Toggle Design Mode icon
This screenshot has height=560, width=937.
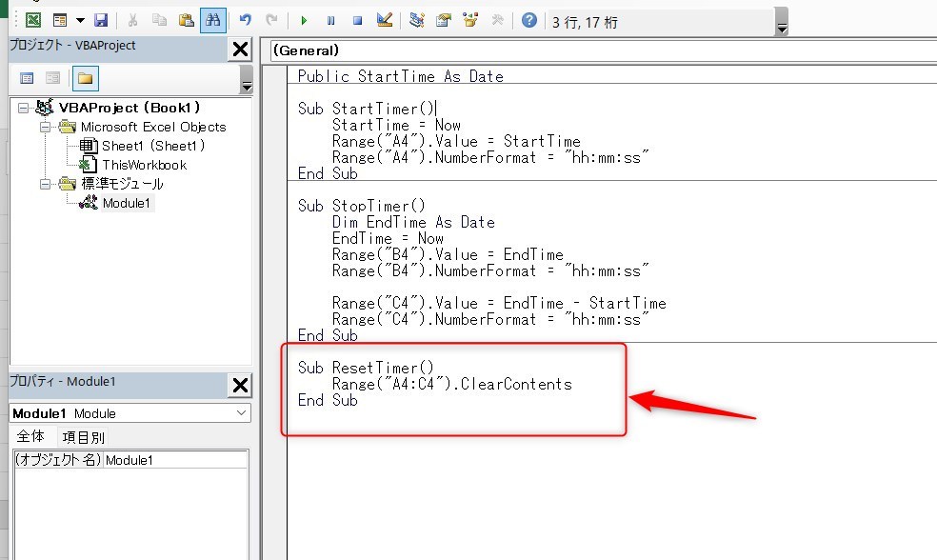385,20
